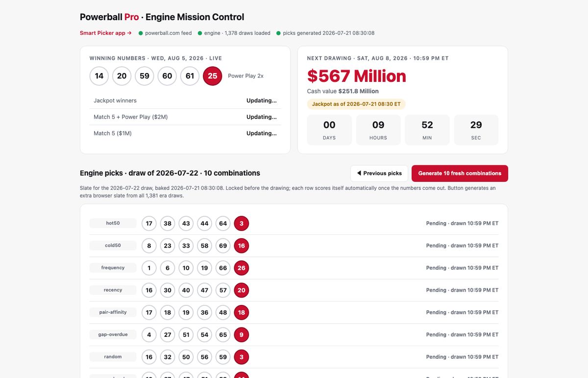Select the cold50 strategy tag
The height and width of the screenshot is (378, 588).
(x=113, y=246)
